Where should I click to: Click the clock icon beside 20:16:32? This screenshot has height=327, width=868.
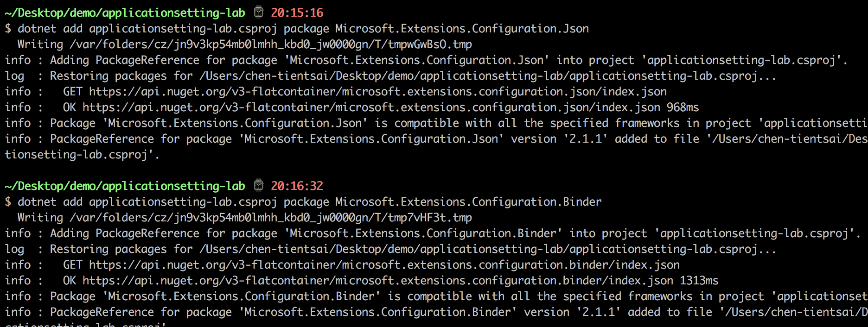click(259, 186)
